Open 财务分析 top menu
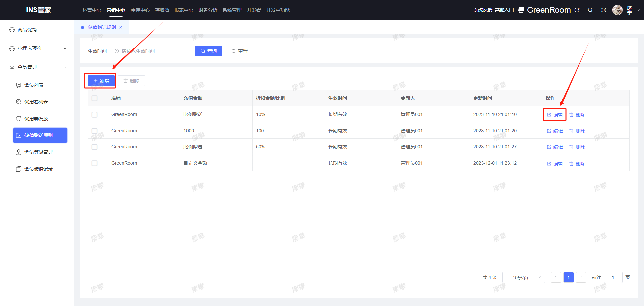 click(x=208, y=10)
